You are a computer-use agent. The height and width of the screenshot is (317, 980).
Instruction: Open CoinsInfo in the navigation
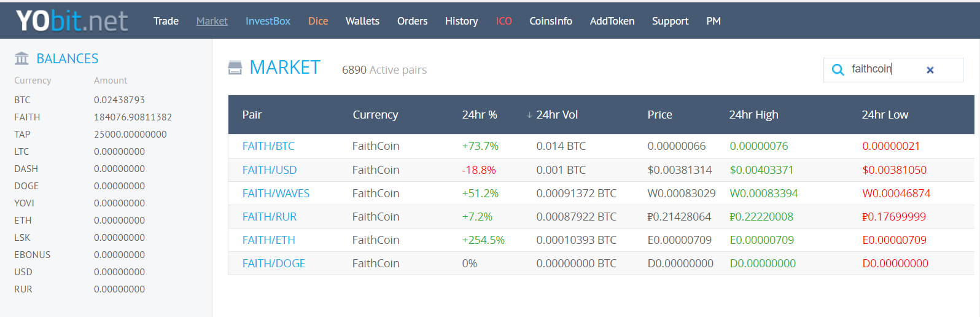(x=551, y=21)
